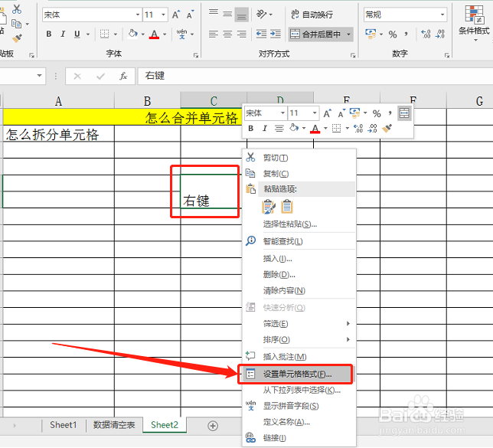The width and height of the screenshot is (493, 448).
Task: Click the cell containing 怎么拆分单元格
Action: click(58, 134)
